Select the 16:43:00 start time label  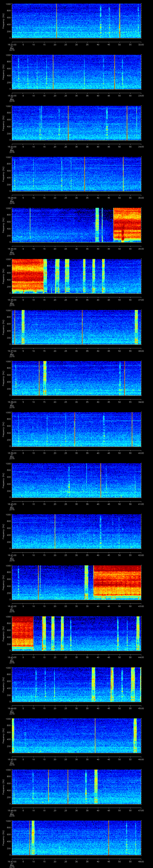point(12,657)
